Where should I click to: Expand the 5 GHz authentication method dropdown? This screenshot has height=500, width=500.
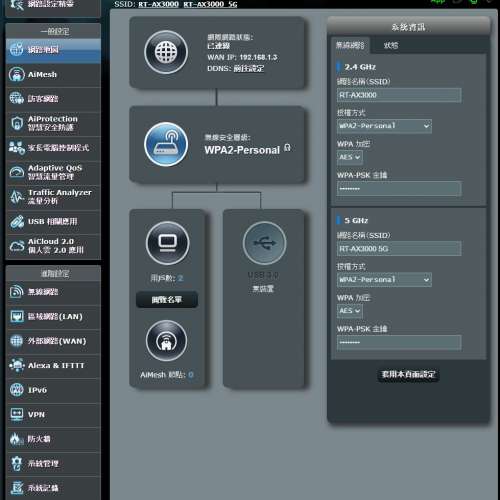384,279
